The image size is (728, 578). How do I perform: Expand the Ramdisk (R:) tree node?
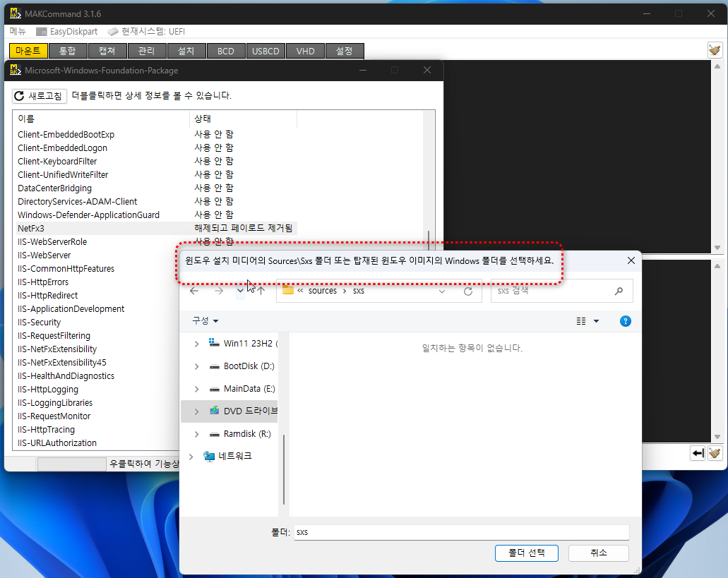tap(196, 434)
